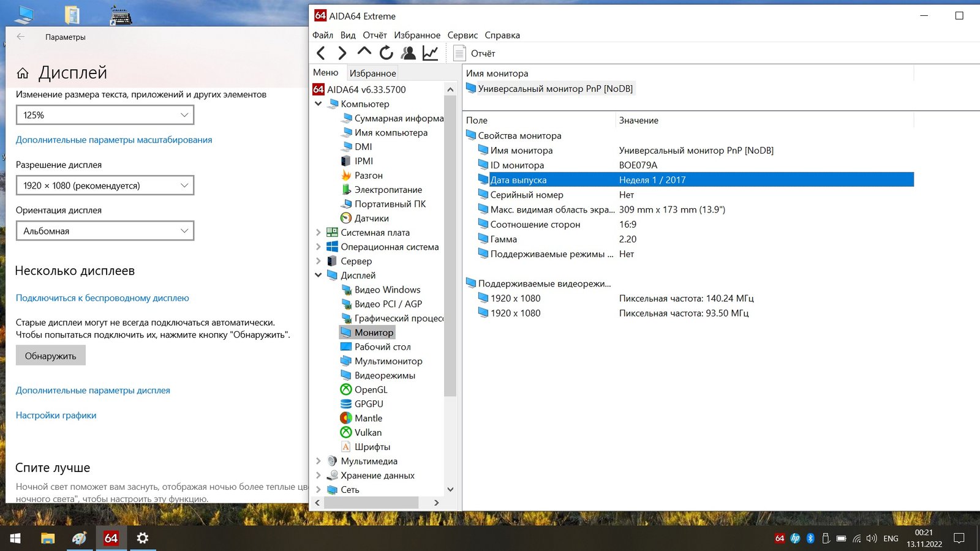
Task: Click the Back arrow in AIDA64 toolbar
Action: click(320, 53)
